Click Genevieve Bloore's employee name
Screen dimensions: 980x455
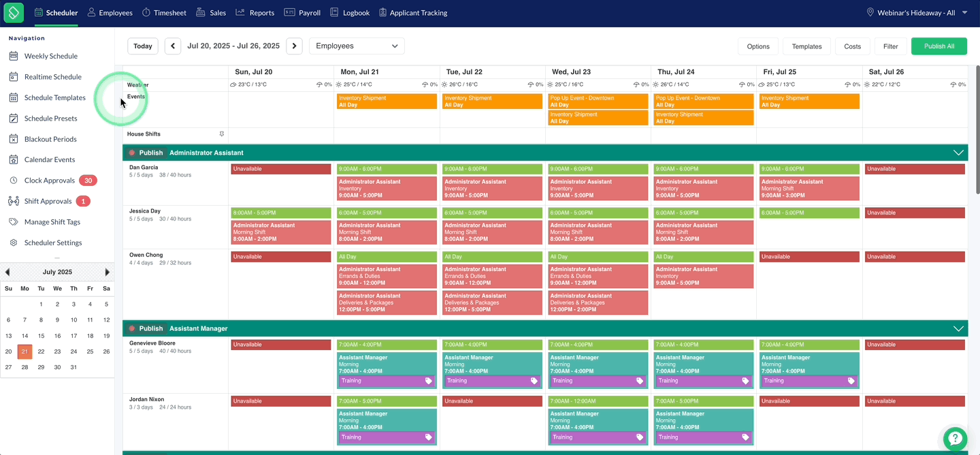click(x=152, y=343)
